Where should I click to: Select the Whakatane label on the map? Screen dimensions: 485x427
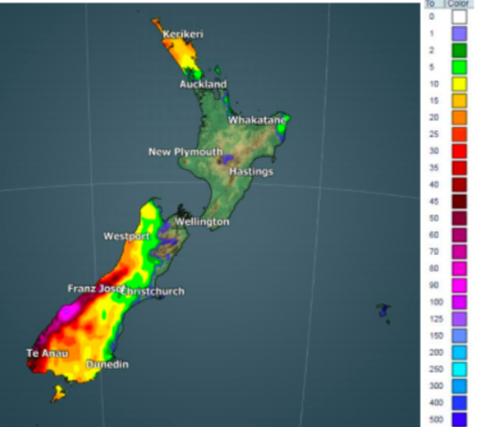257,120
